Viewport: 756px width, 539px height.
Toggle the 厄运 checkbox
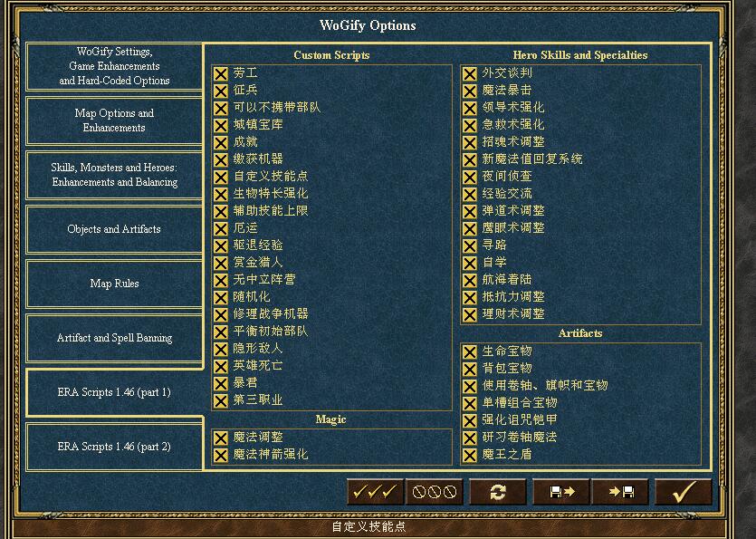coord(221,228)
